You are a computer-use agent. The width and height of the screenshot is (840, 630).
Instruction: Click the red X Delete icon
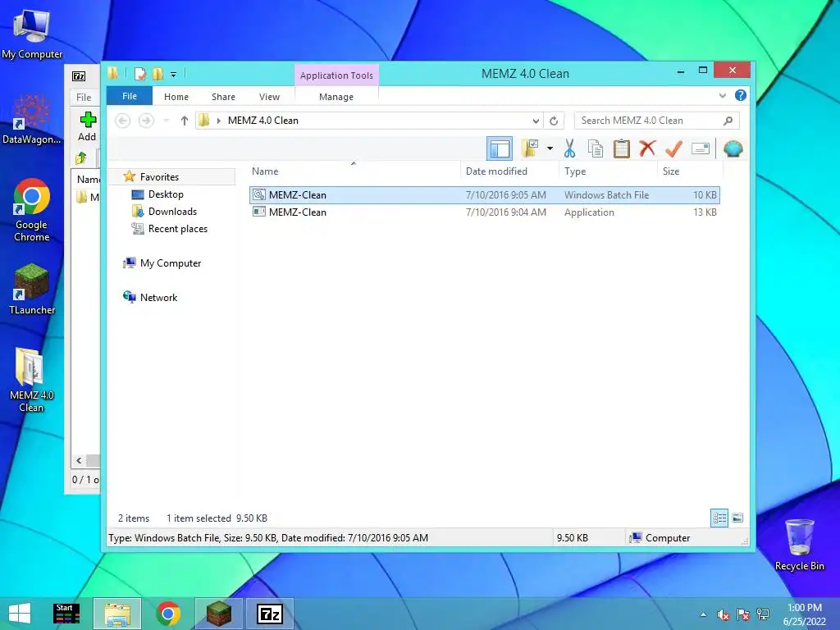pos(647,148)
